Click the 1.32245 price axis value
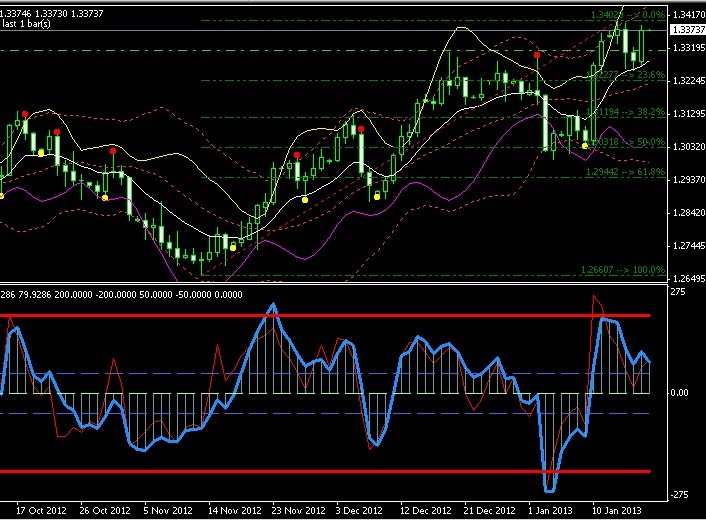 tap(689, 81)
